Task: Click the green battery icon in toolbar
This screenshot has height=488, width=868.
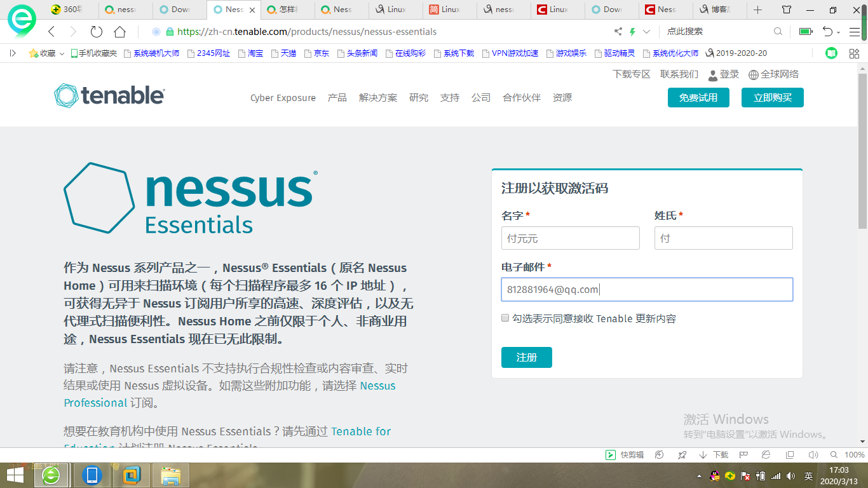Action: pos(806,32)
